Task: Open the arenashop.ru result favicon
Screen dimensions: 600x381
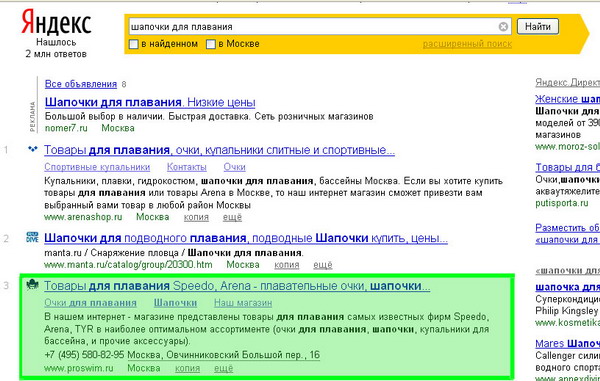Action: tap(33, 149)
